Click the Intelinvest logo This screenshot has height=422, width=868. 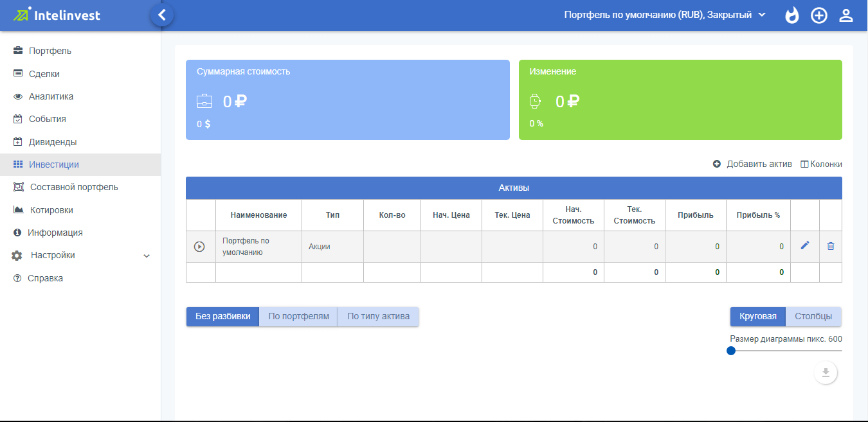58,15
